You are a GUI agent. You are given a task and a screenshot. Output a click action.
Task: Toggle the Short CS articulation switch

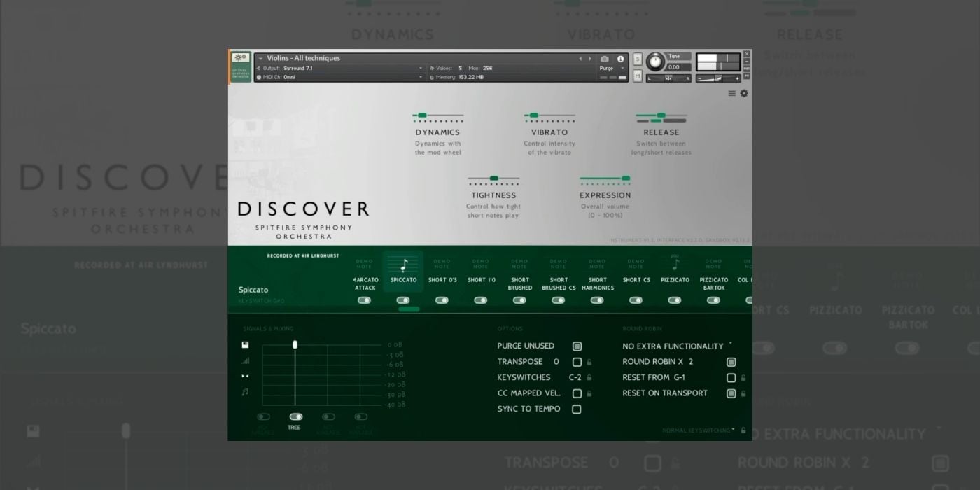[x=636, y=300]
